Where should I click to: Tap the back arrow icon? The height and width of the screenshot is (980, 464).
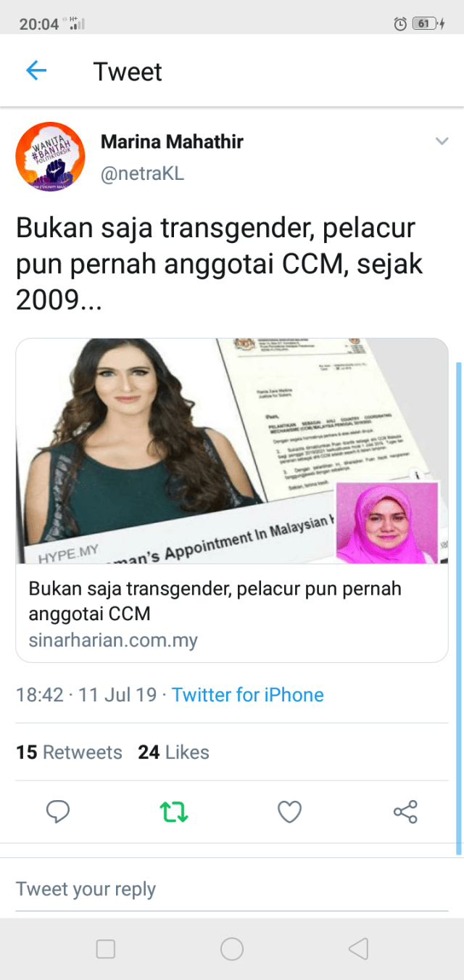(x=36, y=71)
